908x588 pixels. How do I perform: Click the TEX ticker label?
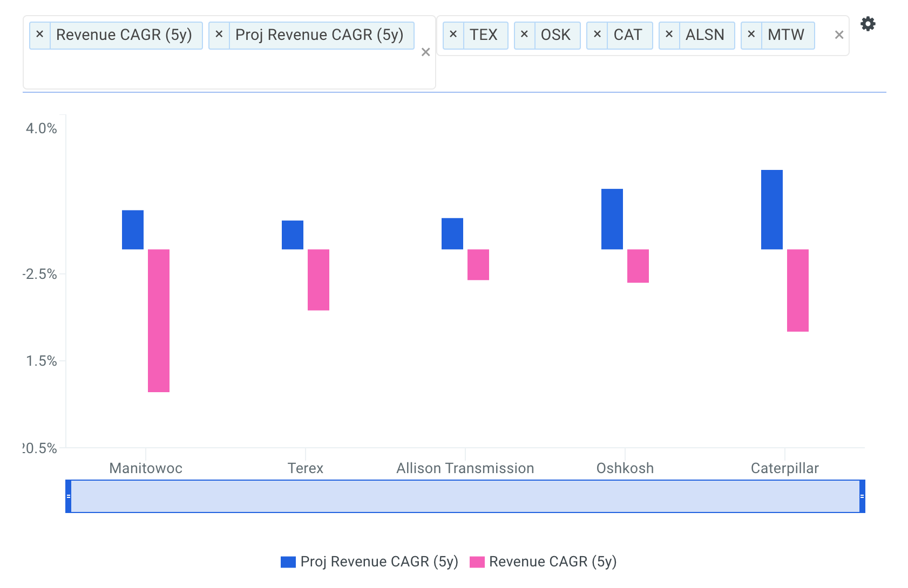(x=484, y=35)
